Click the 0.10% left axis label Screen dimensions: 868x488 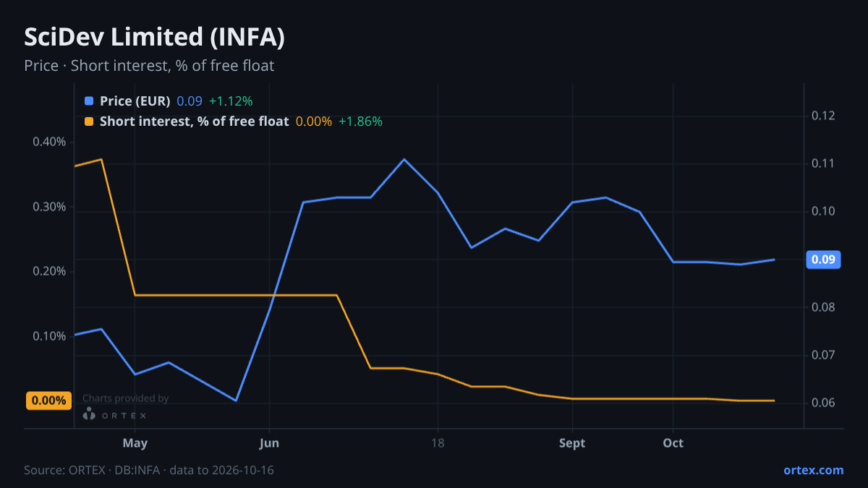(x=49, y=336)
